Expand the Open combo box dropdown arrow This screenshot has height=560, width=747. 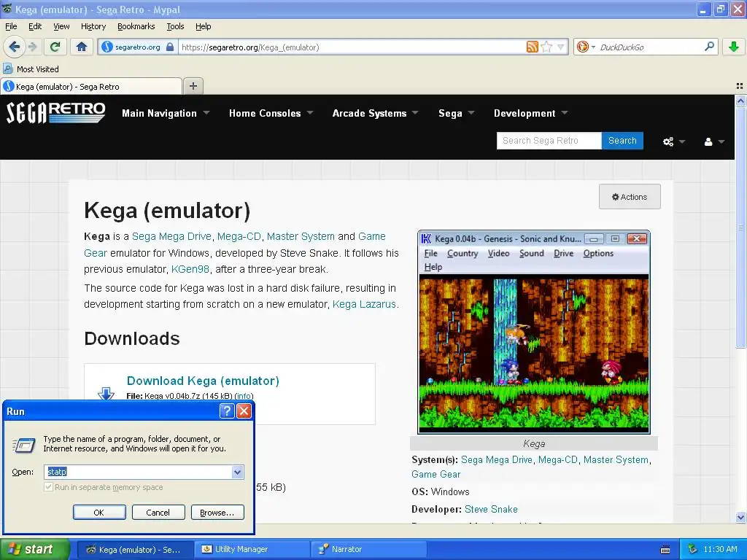coord(237,472)
